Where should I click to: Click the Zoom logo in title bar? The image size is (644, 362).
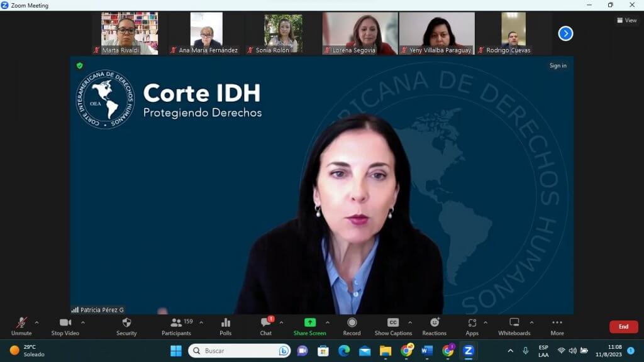click(5, 5)
